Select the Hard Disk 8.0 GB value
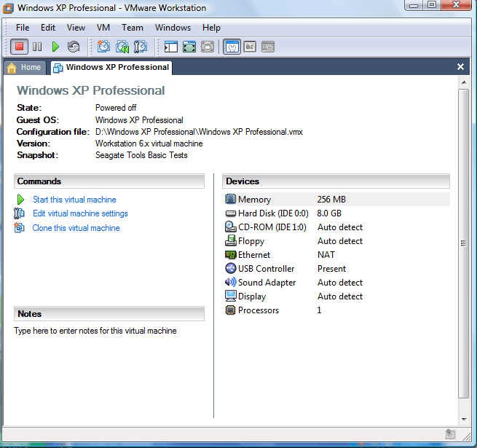 (x=329, y=213)
